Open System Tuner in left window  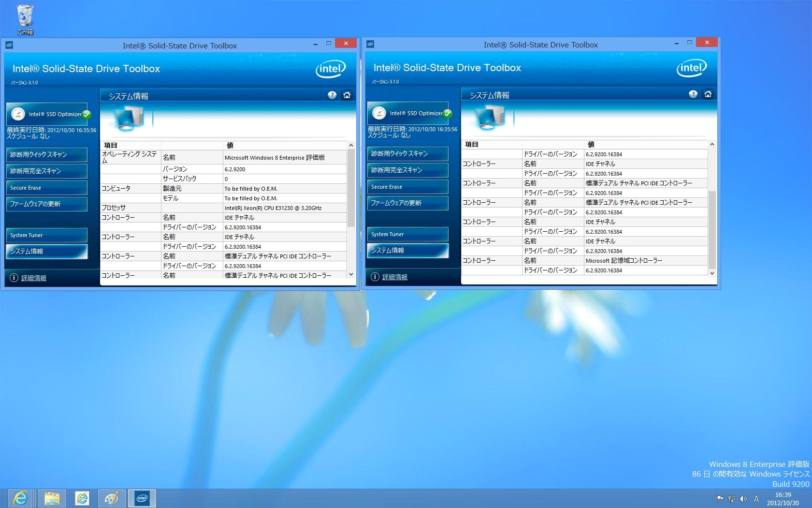click(47, 235)
